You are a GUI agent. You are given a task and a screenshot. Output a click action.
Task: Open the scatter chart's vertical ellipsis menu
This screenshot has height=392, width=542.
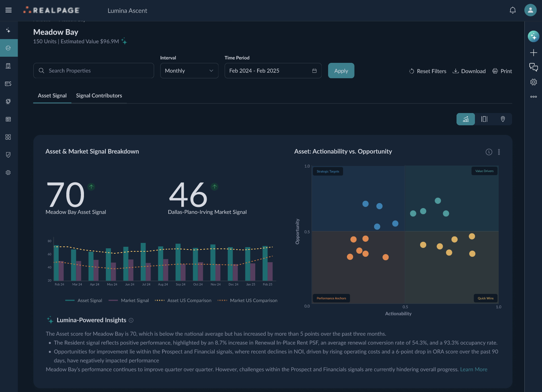coord(499,152)
